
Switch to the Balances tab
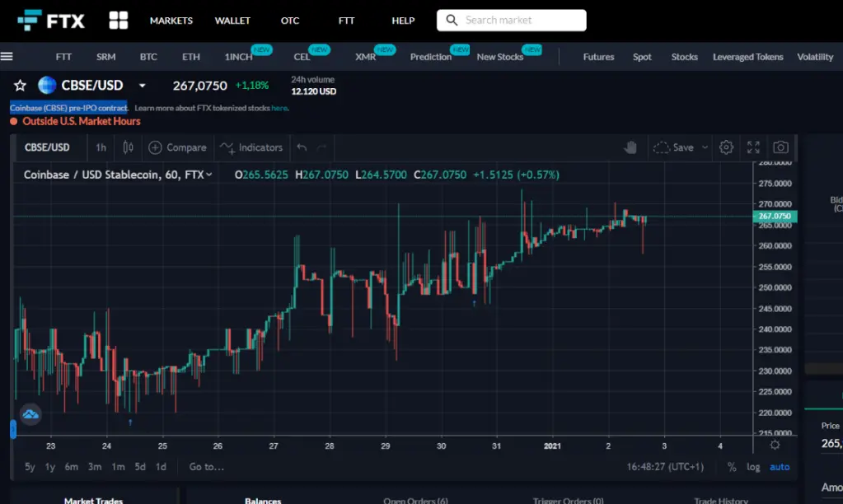click(263, 500)
